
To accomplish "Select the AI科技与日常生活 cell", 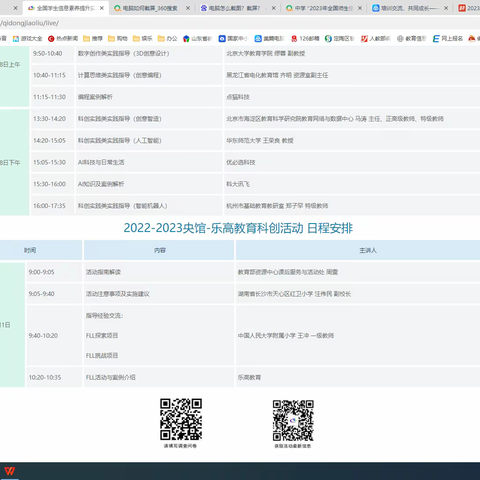I will (x=149, y=162).
